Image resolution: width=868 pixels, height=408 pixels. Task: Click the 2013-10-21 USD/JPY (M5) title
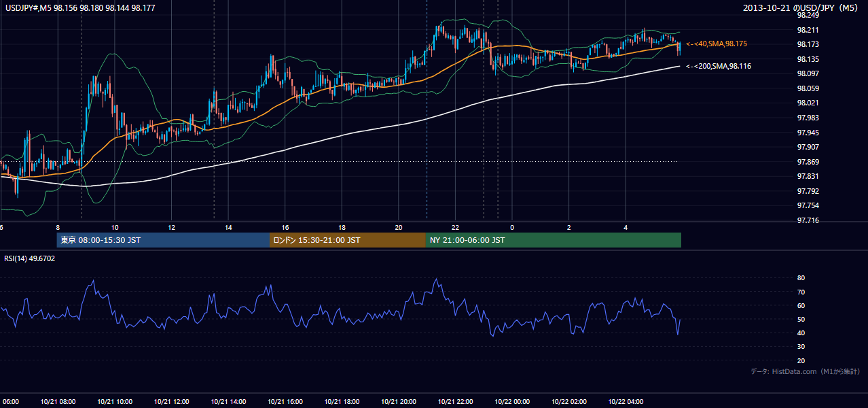[x=801, y=7]
